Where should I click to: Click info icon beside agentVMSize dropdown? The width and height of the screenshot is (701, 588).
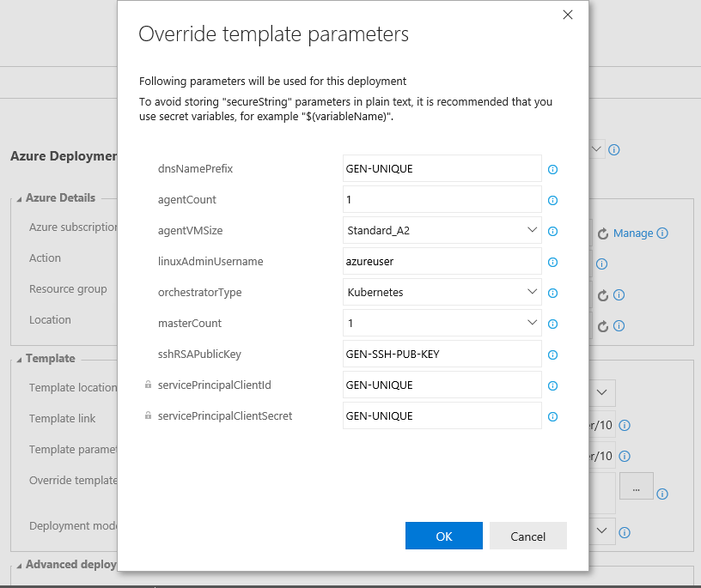(x=552, y=231)
